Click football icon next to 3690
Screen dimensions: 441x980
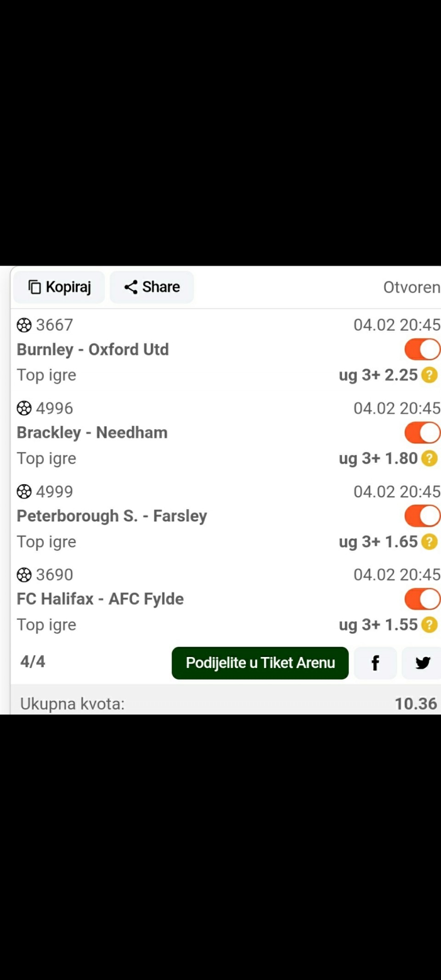click(24, 575)
